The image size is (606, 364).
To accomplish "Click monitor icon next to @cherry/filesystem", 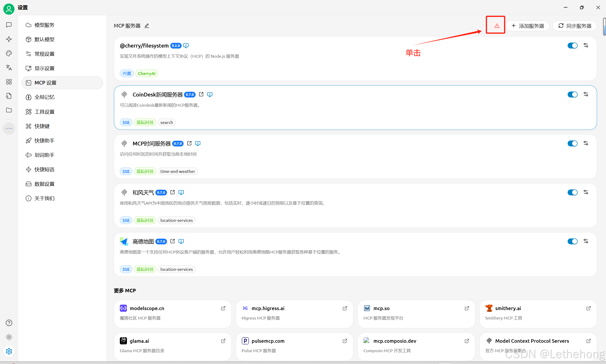I will tap(186, 46).
